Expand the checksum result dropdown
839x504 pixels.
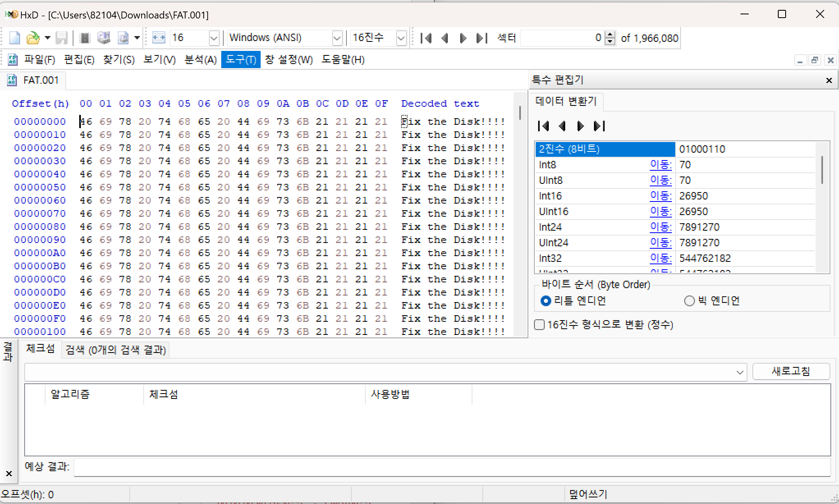[740, 372]
